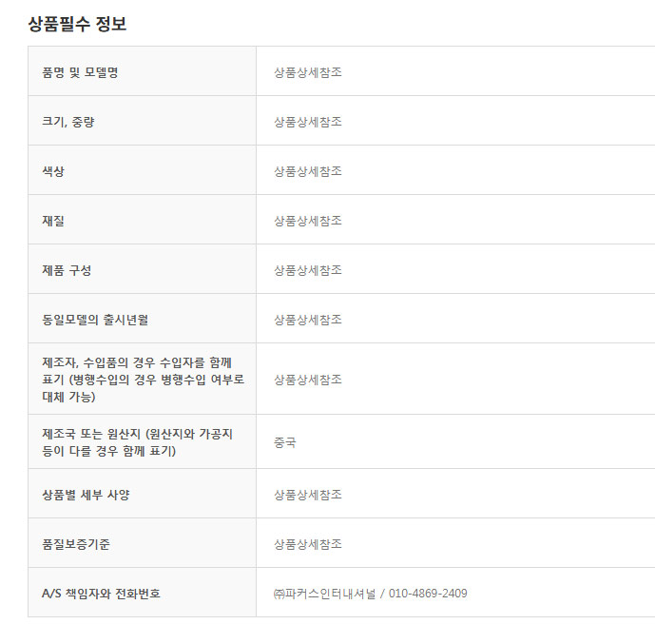Click the 제조자, 수입품의 경우 label cell
Viewport: 655px width, 644px height.
pyautogui.click(x=143, y=379)
